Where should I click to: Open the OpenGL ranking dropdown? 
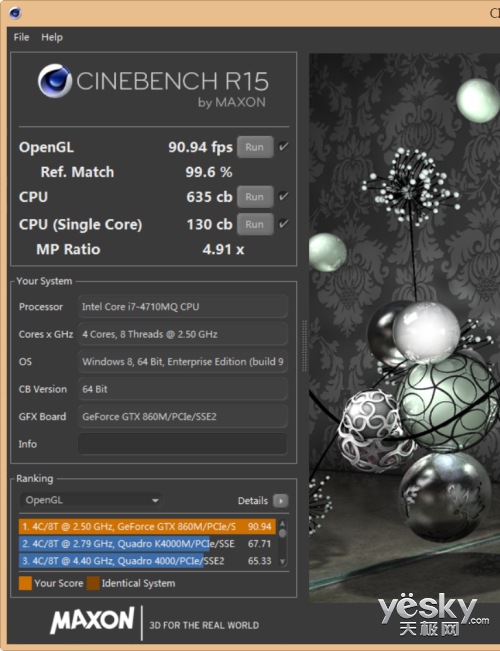[x=91, y=500]
